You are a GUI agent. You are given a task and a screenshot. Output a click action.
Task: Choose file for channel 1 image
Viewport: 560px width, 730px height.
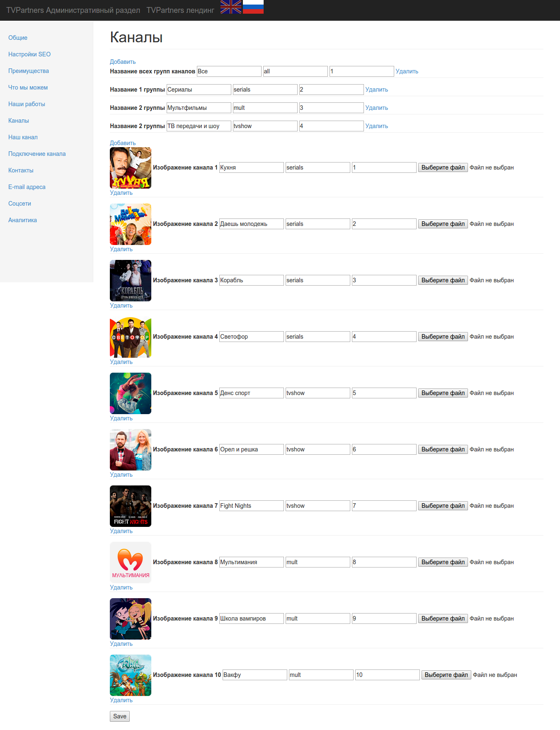pos(443,167)
